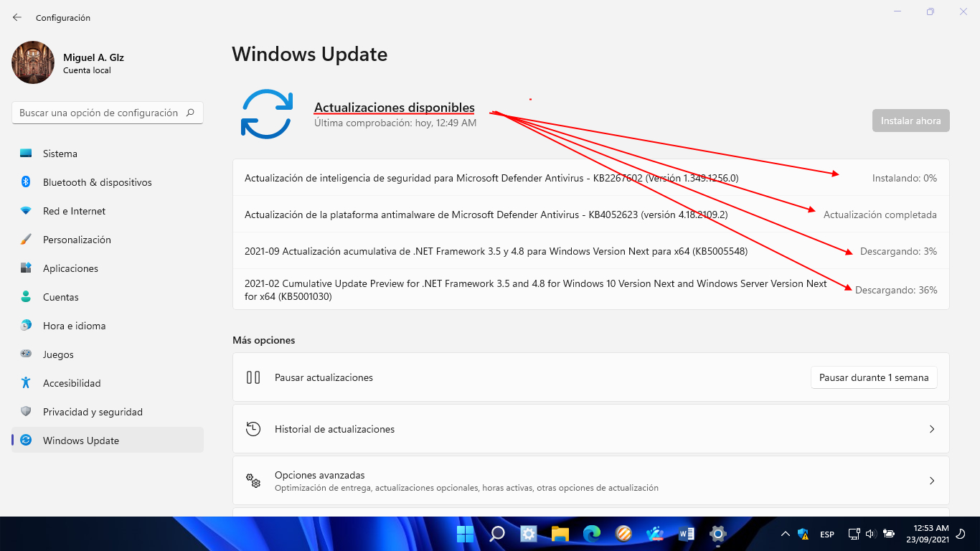Select the KB2267602 Defender intelligence update row

(x=591, y=178)
